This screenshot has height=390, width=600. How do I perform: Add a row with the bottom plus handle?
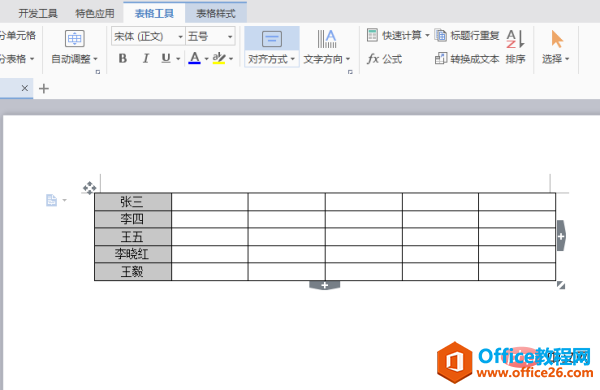(x=324, y=286)
